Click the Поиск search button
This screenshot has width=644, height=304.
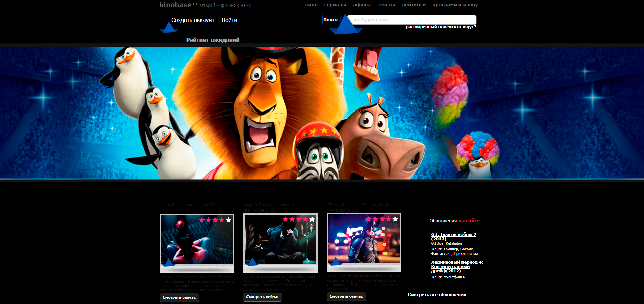330,20
